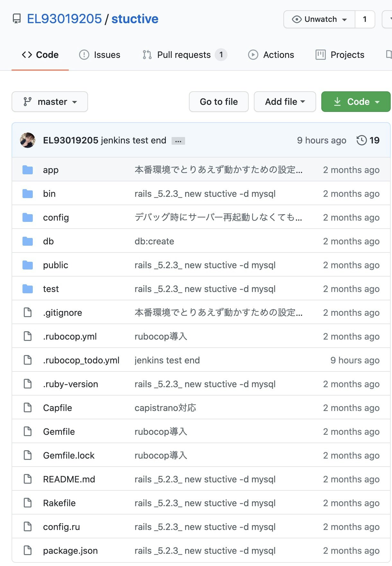This screenshot has width=392, height=566.
Task: Click the Gemfile file icon
Action: pos(28,431)
